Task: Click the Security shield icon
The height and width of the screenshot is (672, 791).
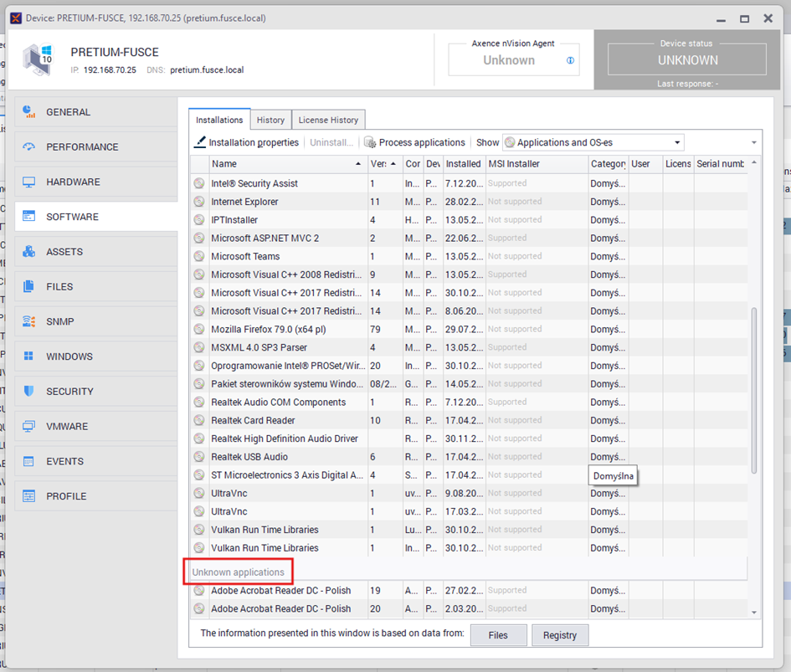Action: pyautogui.click(x=28, y=392)
